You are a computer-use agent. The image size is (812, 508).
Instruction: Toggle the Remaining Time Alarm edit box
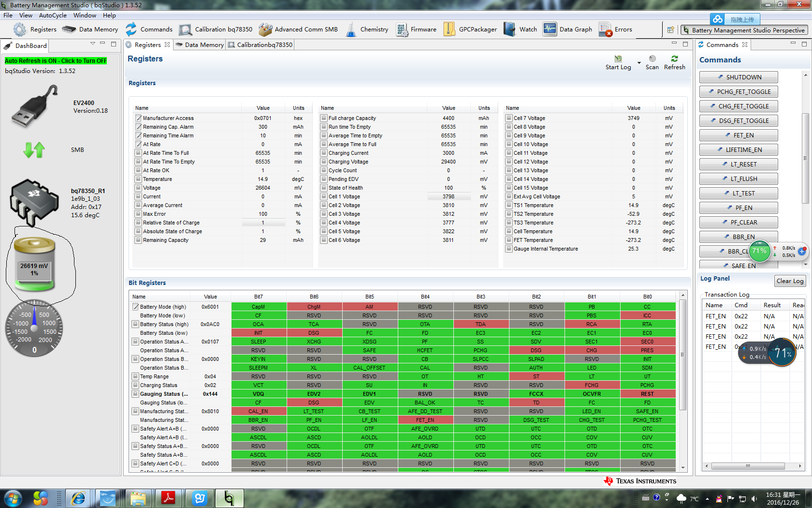(x=139, y=135)
